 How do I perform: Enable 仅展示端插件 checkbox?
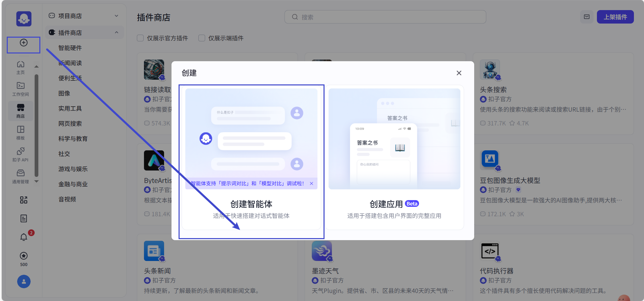point(202,38)
